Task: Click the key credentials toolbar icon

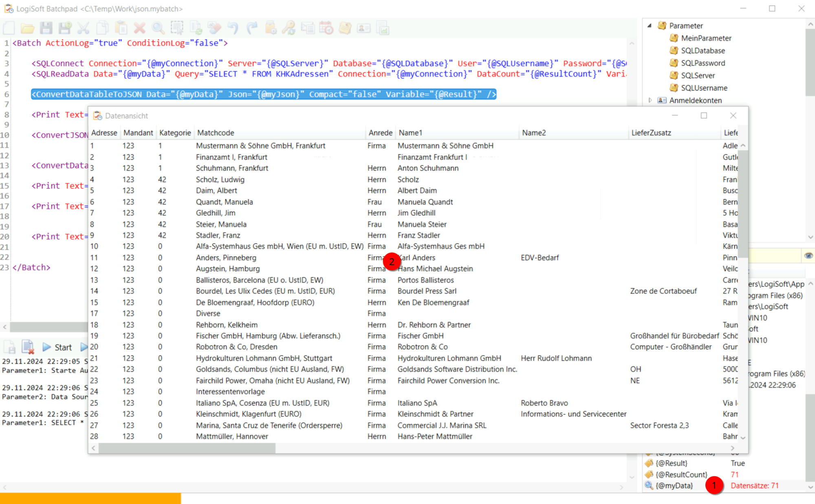Action: coord(289,28)
